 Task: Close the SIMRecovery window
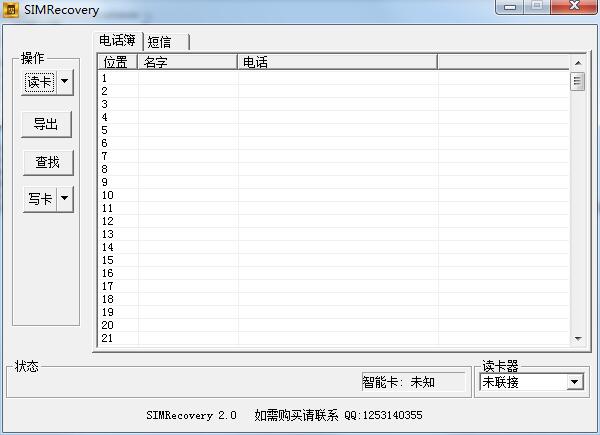574,6
